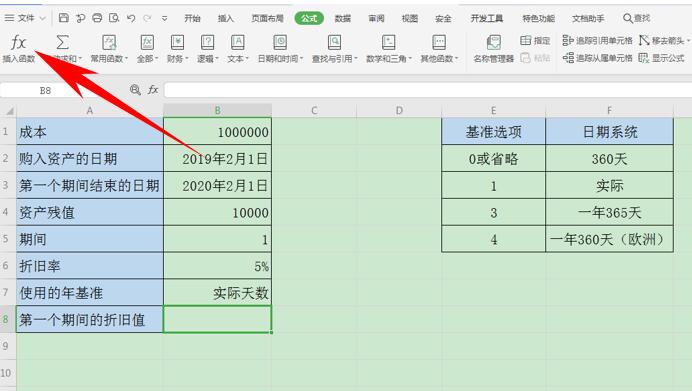Switch to the 安全 tab

(x=443, y=18)
